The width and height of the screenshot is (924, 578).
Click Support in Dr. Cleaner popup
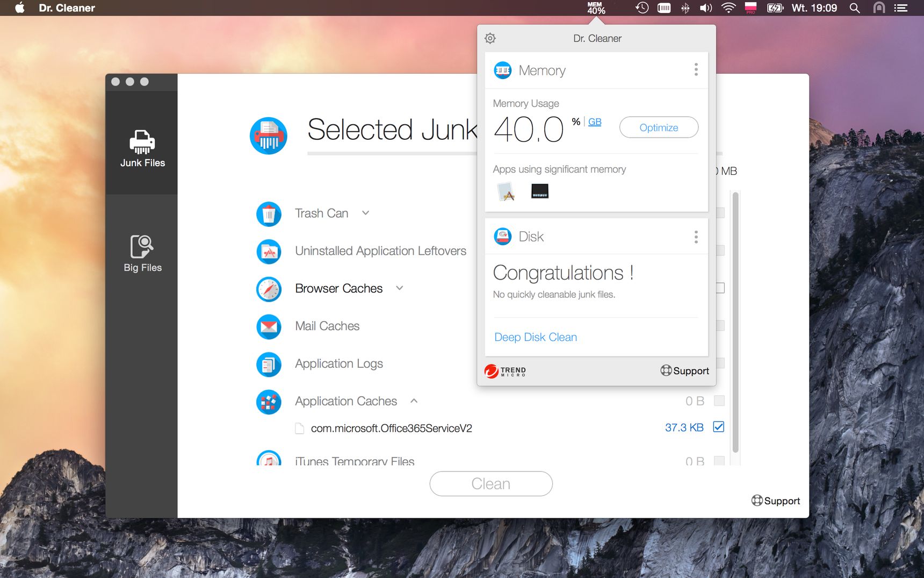click(685, 371)
